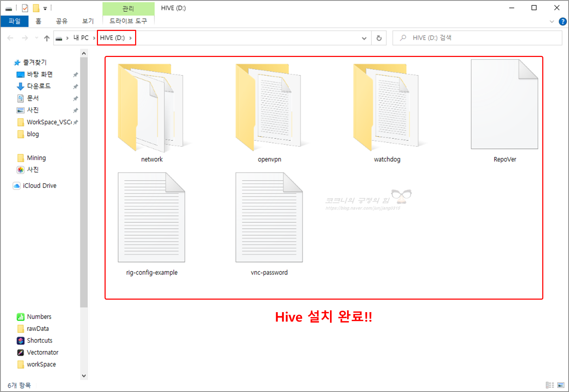Open 사진 with the colorful Photos icon
Viewport: 569px width, 392px height.
tap(28, 170)
